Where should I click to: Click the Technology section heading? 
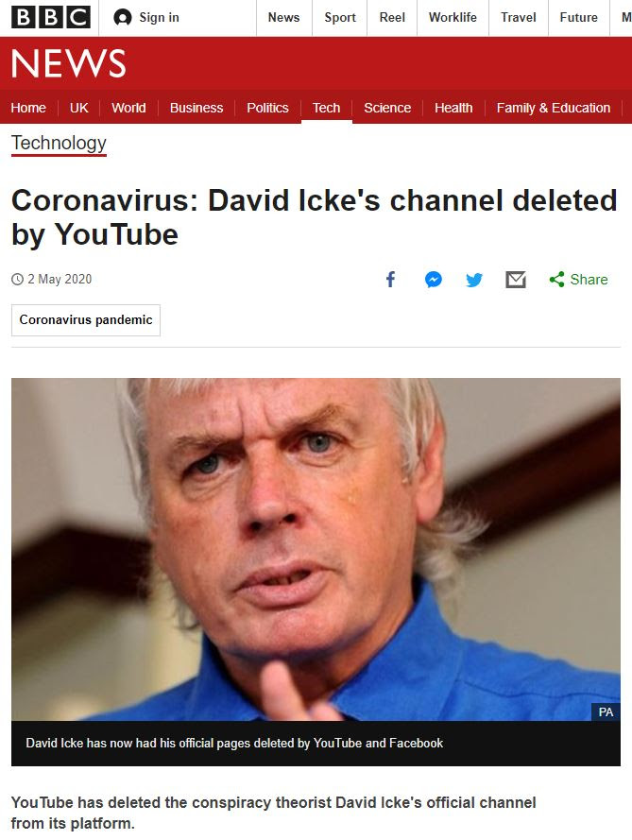coord(59,143)
